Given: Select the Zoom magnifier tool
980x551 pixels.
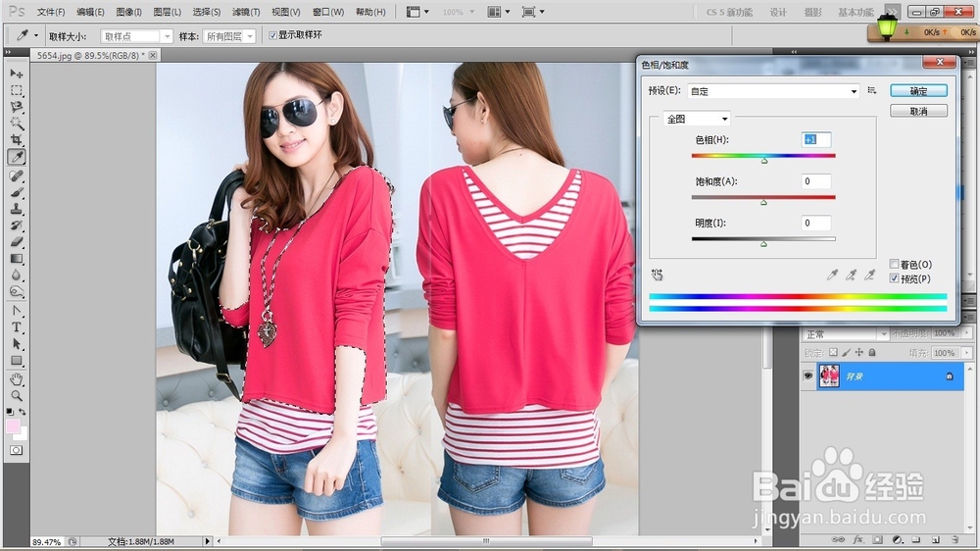Looking at the screenshot, I should 17,396.
